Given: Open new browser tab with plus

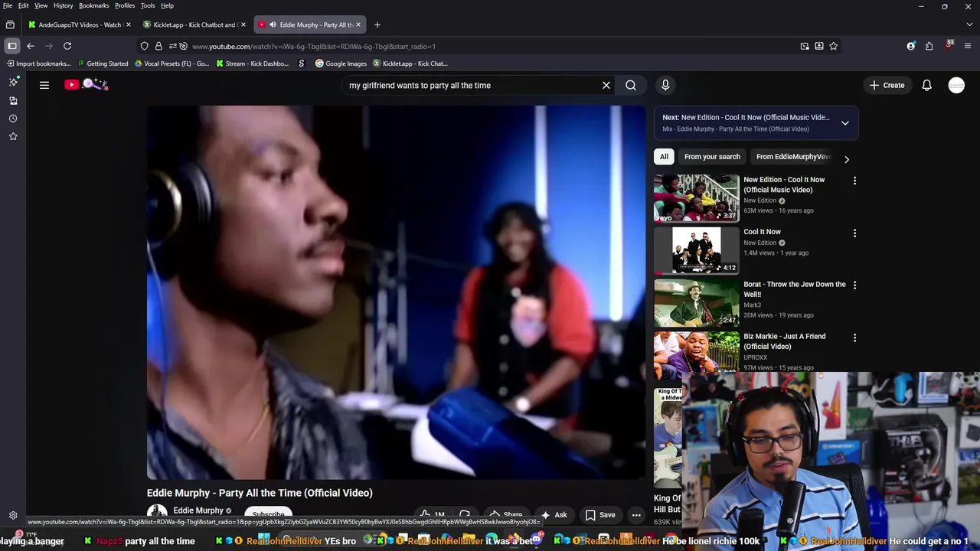Looking at the screenshot, I should (x=377, y=24).
